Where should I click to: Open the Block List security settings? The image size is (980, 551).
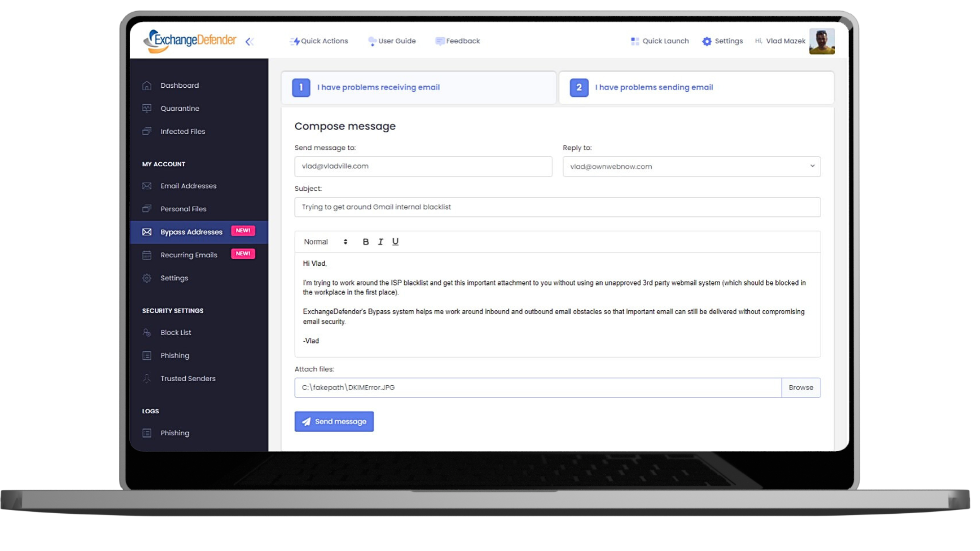(x=176, y=332)
